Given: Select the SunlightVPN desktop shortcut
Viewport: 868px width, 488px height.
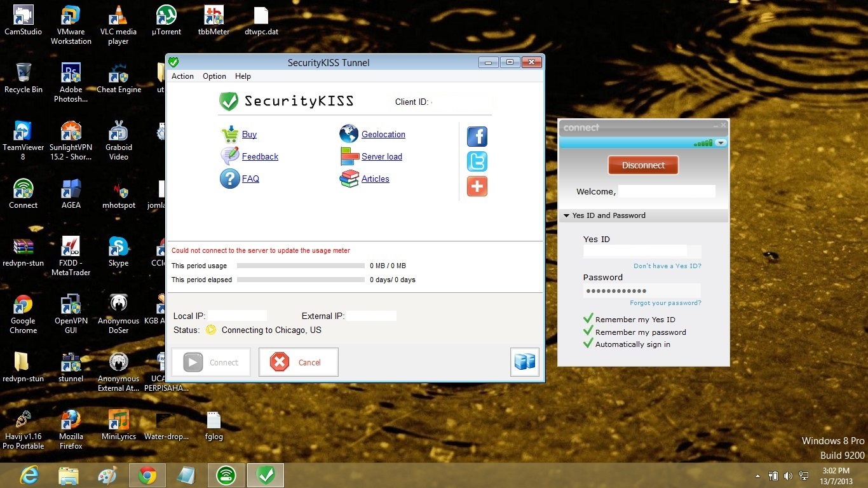Looking at the screenshot, I should (71, 140).
